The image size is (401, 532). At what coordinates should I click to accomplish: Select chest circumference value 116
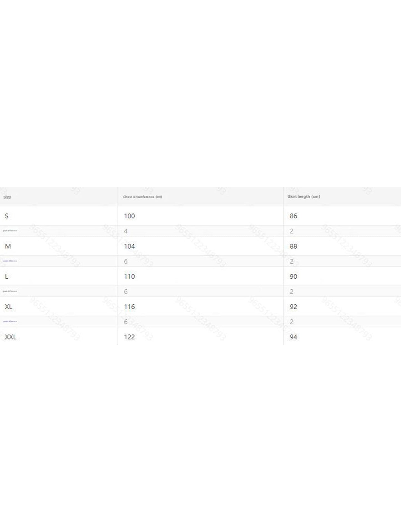[x=129, y=307]
